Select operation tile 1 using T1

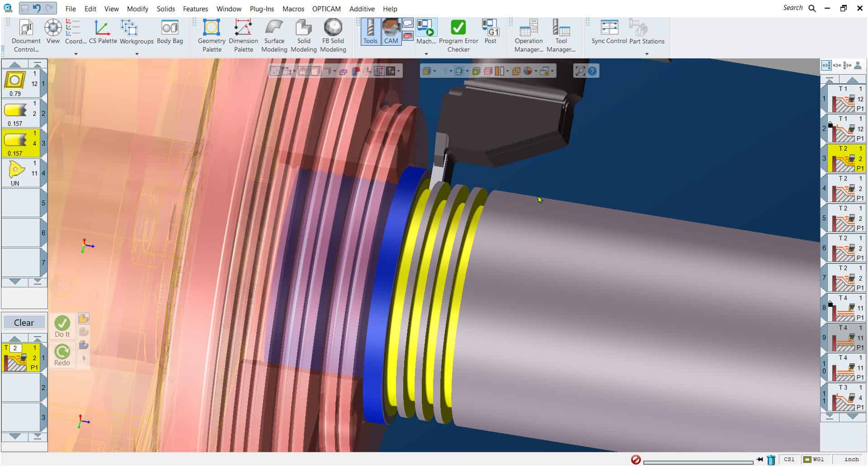(846, 99)
